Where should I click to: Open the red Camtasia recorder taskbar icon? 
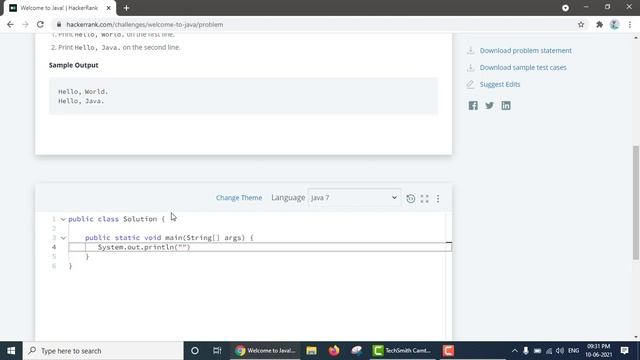tap(448, 351)
